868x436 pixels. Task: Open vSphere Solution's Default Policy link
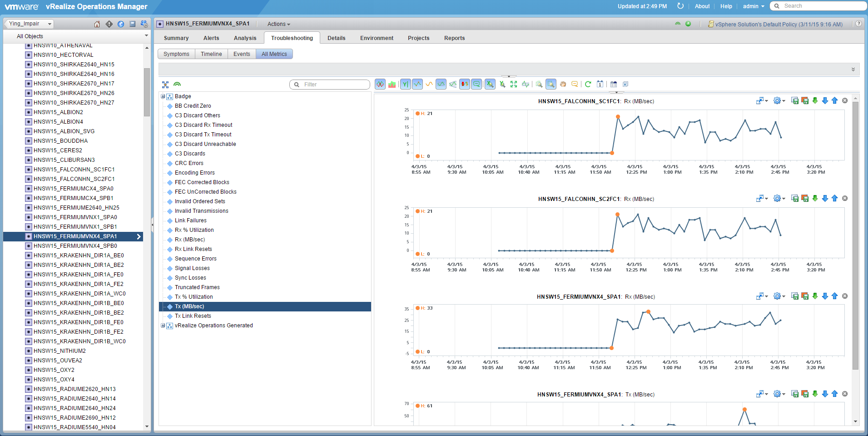click(x=778, y=25)
